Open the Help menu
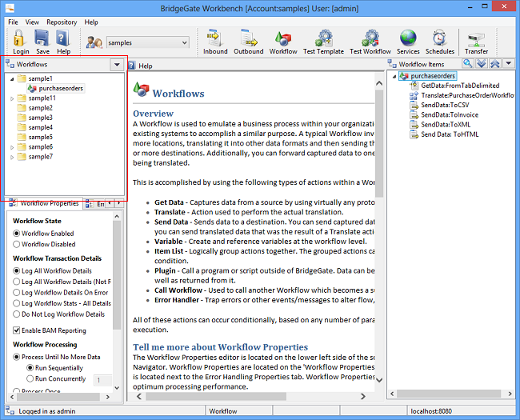520x420 pixels. (x=91, y=22)
